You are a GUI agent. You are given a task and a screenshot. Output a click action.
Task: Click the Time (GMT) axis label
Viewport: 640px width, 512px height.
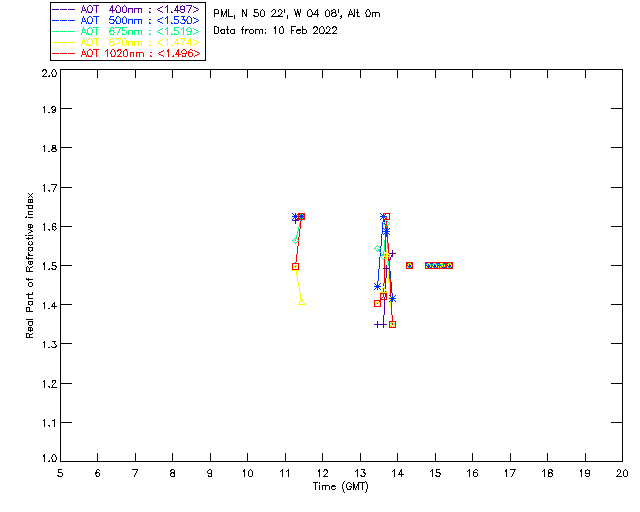click(341, 487)
